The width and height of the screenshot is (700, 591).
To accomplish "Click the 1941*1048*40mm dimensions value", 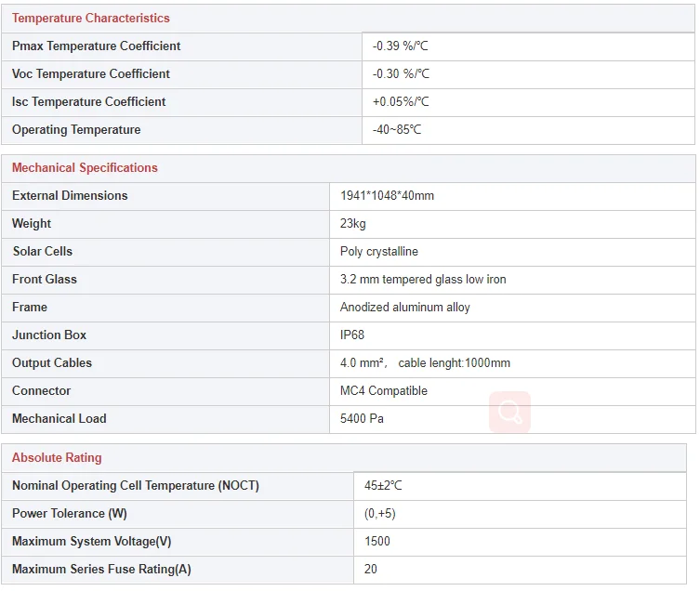I will point(387,196).
